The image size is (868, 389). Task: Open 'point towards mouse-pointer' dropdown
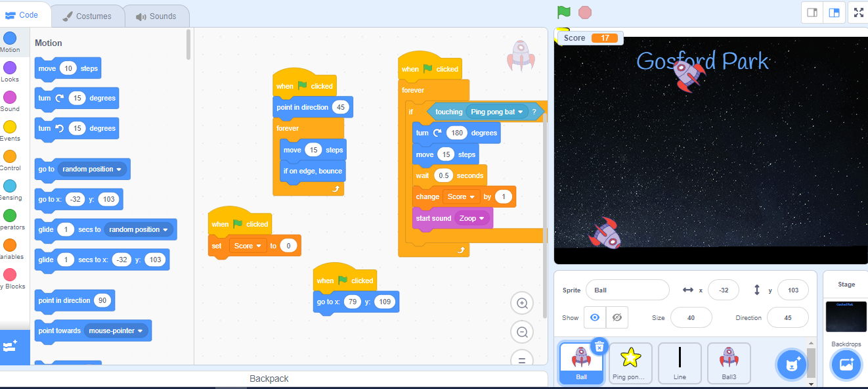[x=116, y=331]
